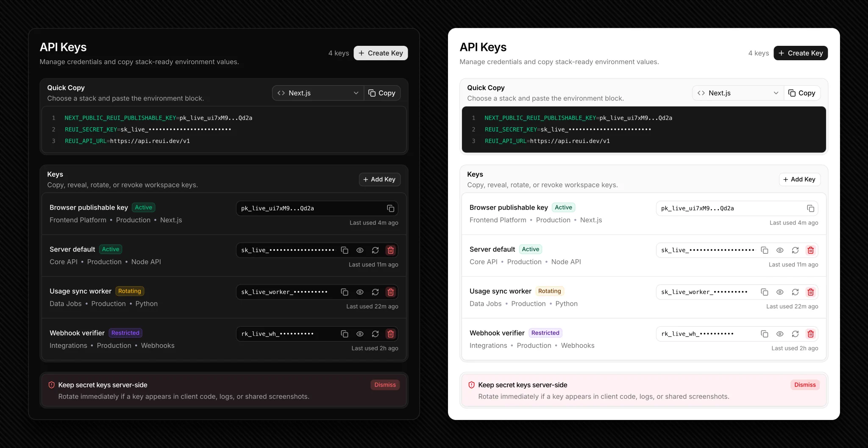
Task: Reveal Usage sync worker key in dark panel
Action: coord(360,292)
